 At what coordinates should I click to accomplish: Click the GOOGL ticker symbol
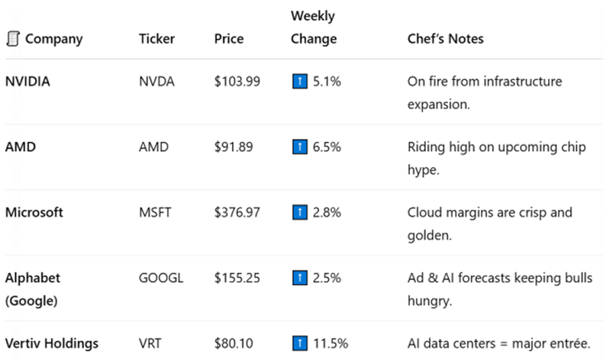click(161, 278)
